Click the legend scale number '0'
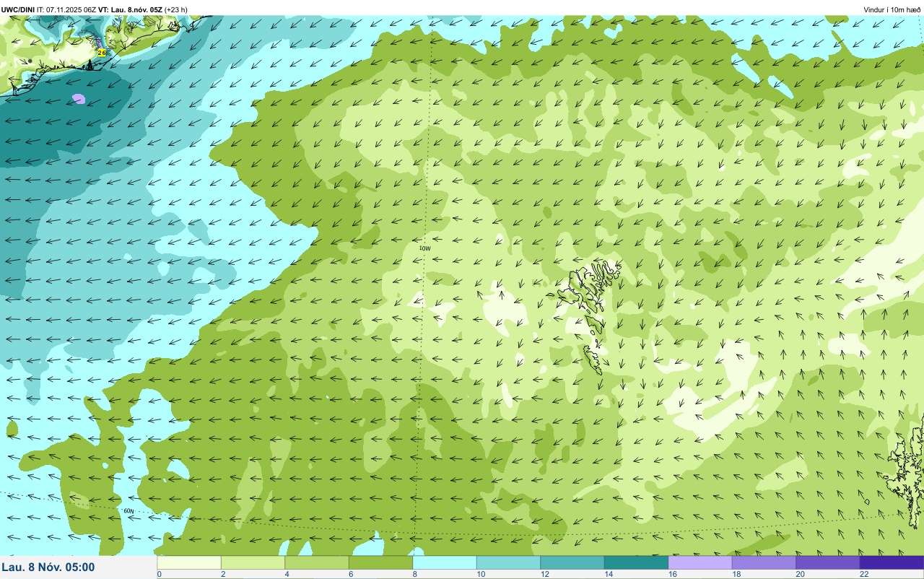 point(159,574)
